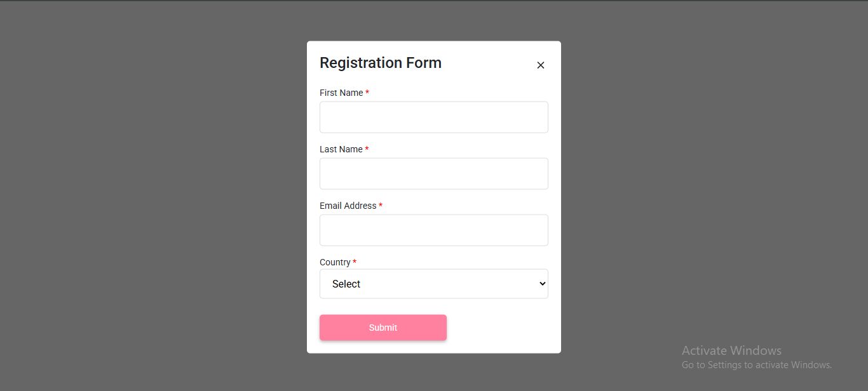Click the red asterisk beside First Name
The image size is (868, 391).
pos(367,93)
